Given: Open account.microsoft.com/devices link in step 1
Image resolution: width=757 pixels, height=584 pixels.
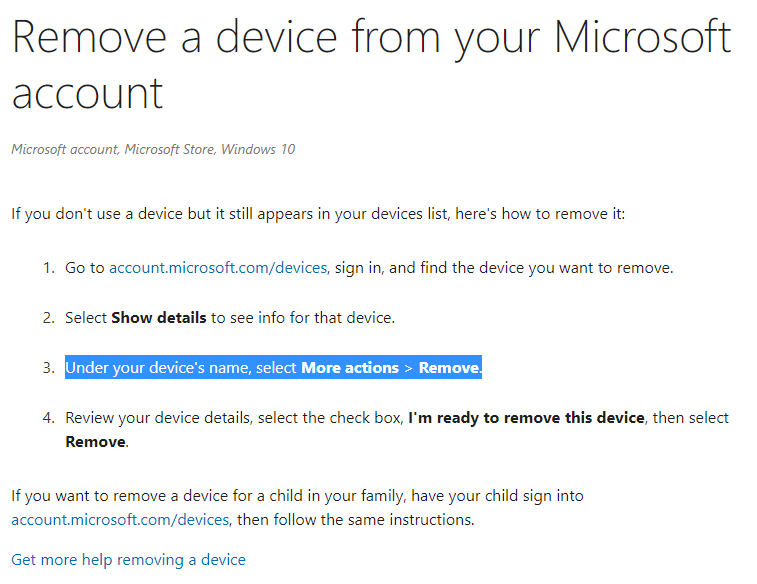Looking at the screenshot, I should coord(218,268).
